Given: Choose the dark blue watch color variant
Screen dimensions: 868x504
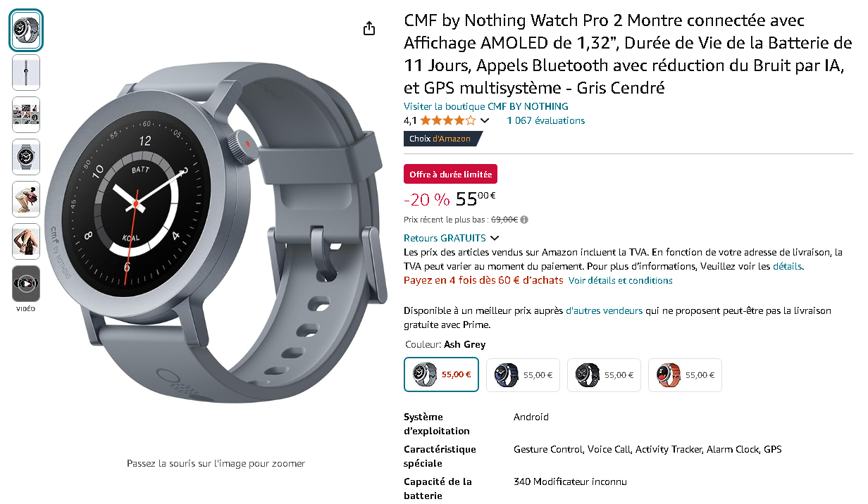Looking at the screenshot, I should tap(523, 375).
